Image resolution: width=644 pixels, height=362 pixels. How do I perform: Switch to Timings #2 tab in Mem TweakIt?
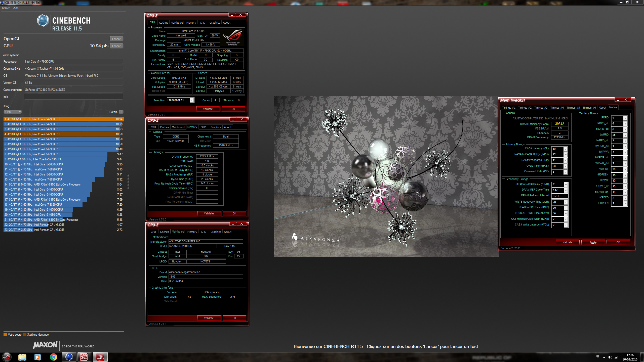pyautogui.click(x=525, y=108)
